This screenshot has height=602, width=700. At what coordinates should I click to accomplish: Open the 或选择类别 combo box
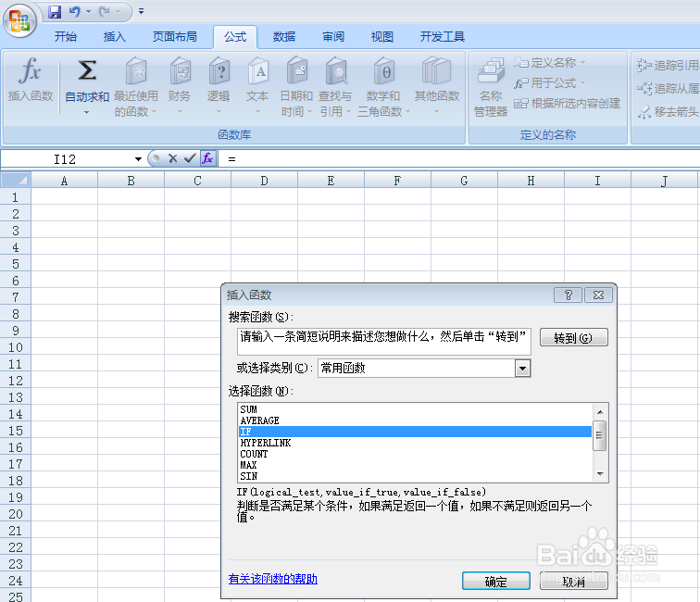[x=424, y=368]
